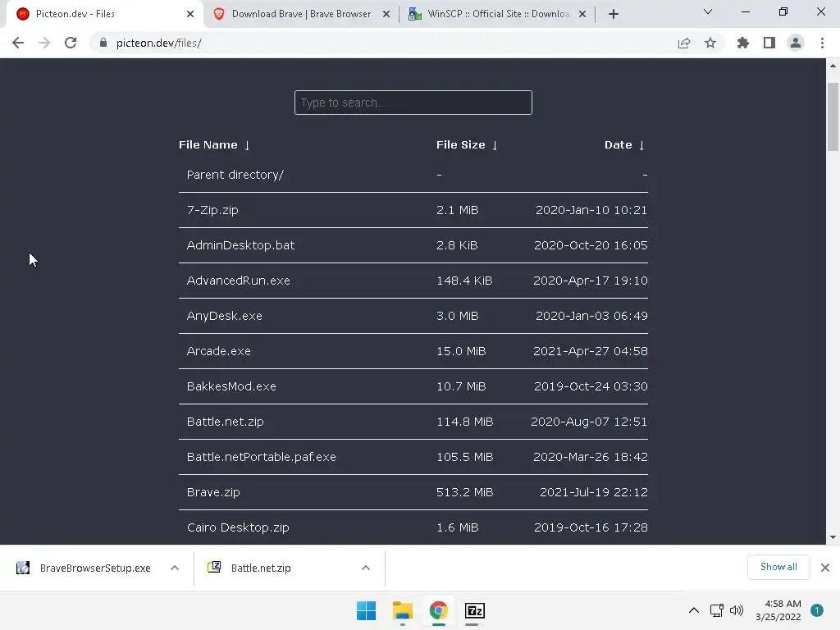Sort by File Size column
This screenshot has height=630, width=840.
click(467, 144)
